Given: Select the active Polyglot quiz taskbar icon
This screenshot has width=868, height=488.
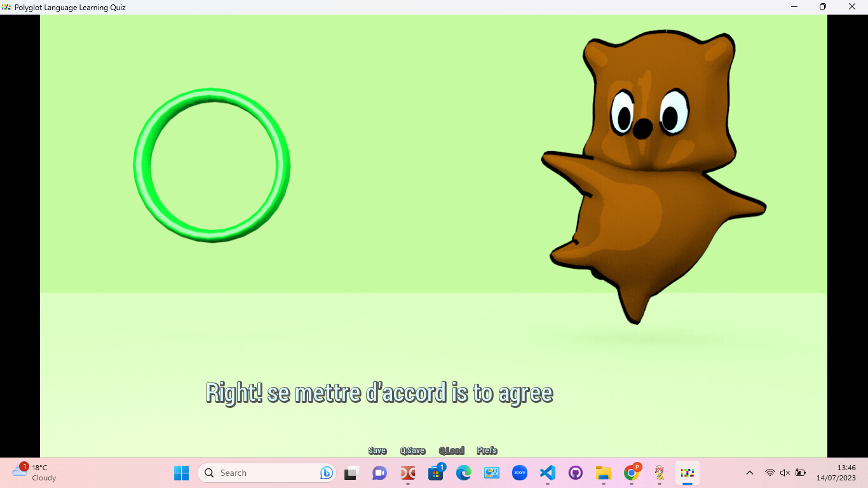Looking at the screenshot, I should click(687, 473).
